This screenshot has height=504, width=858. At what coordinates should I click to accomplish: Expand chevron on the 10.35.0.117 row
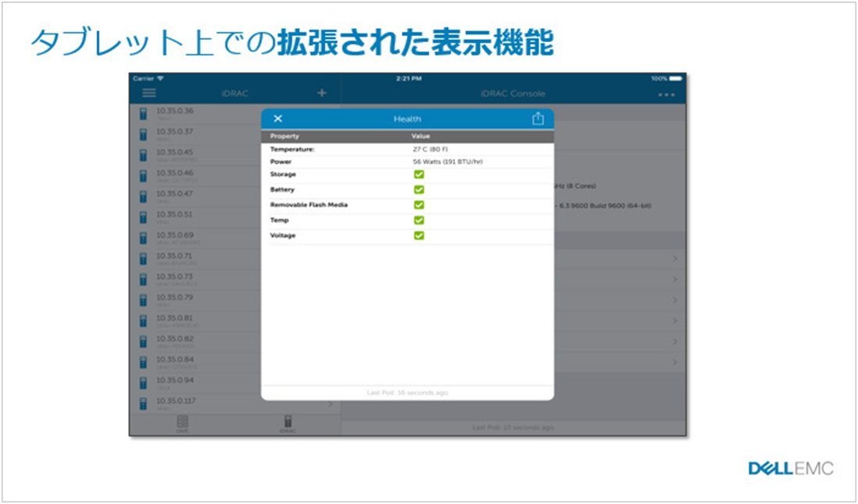point(330,405)
